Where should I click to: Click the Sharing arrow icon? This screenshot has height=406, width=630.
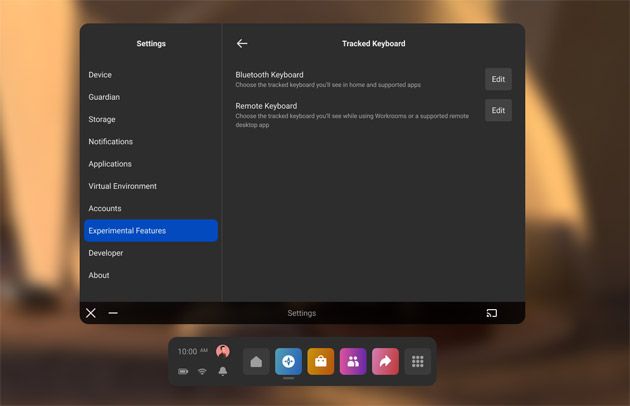click(x=385, y=362)
